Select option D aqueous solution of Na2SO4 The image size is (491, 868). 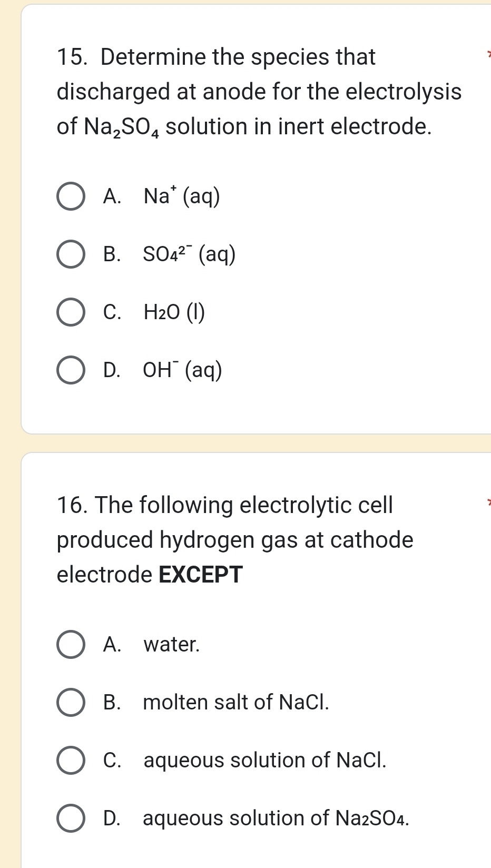[x=71, y=817]
